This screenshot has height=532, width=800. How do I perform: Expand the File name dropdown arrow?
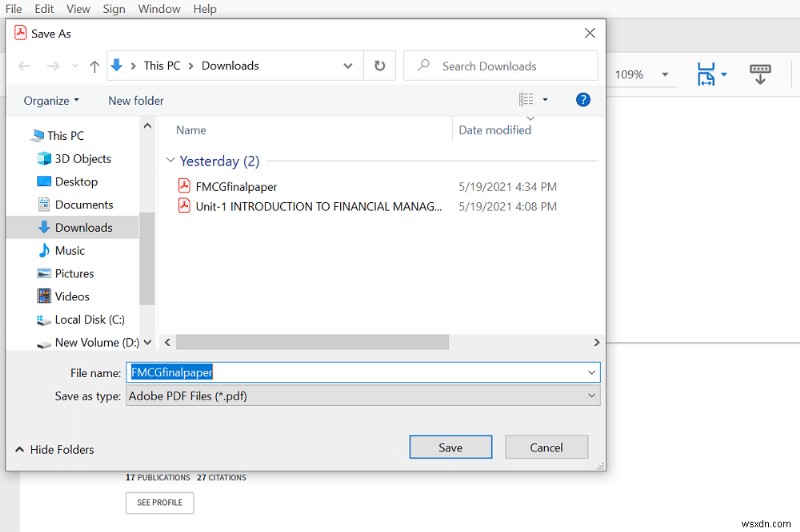591,372
